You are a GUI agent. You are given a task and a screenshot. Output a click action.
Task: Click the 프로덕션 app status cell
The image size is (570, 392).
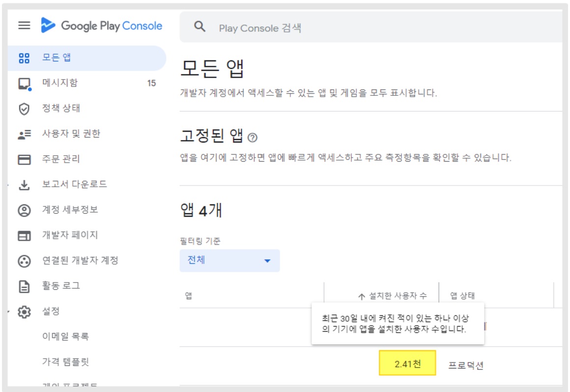point(466,365)
